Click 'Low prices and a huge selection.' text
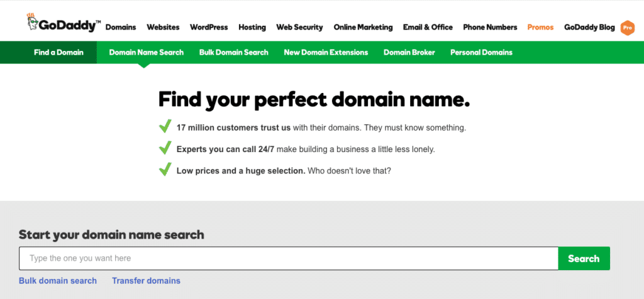 [241, 171]
